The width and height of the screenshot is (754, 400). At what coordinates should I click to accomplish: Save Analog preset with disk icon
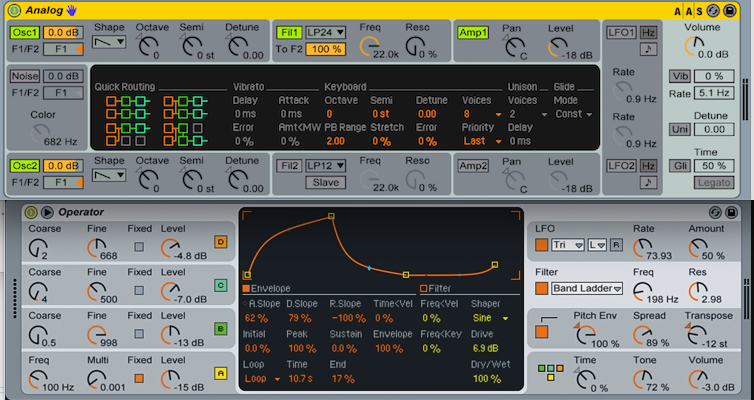pos(729,11)
